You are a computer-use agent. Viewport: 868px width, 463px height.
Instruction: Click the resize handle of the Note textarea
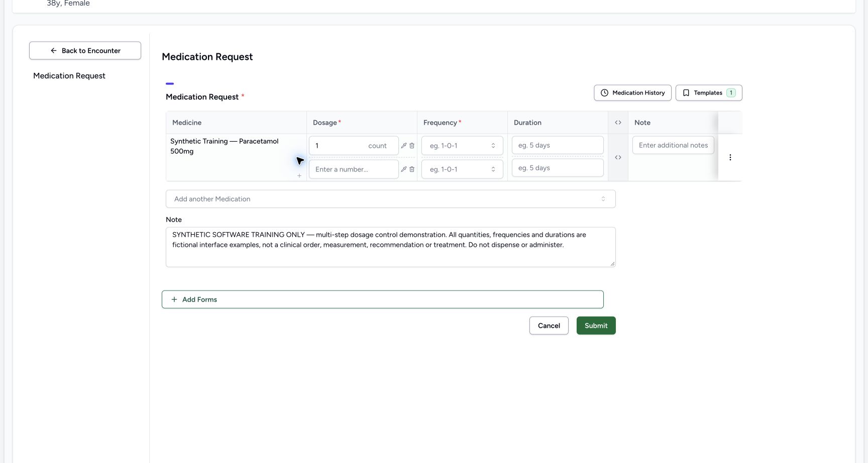pos(612,263)
